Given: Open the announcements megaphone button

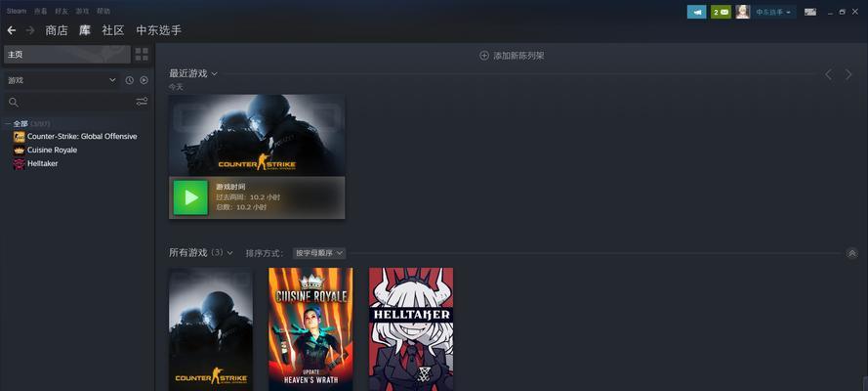Looking at the screenshot, I should 696,12.
